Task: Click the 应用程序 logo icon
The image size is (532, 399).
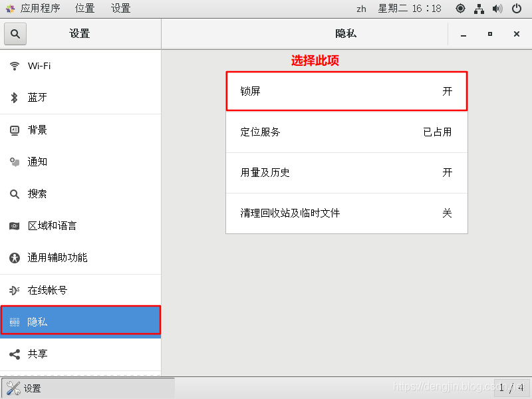Action: 10,9
